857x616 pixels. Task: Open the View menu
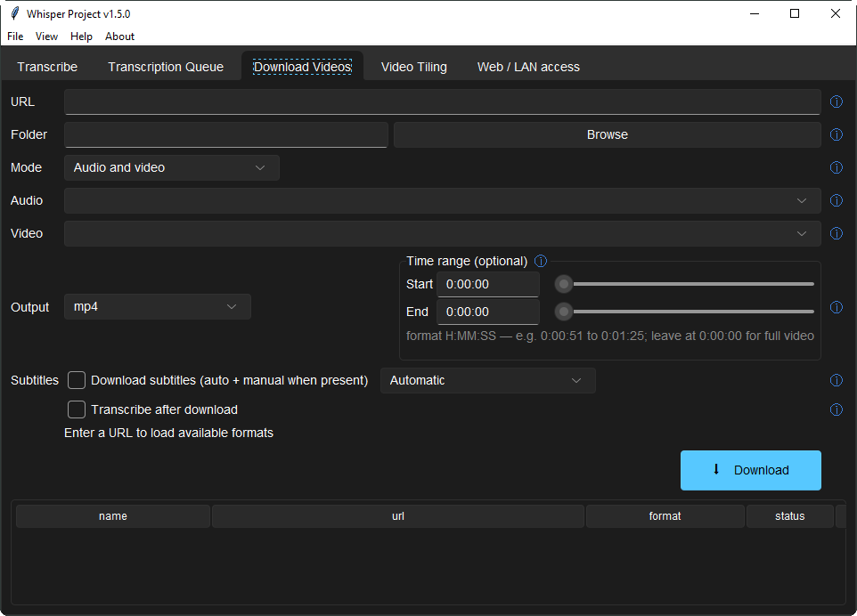point(46,36)
